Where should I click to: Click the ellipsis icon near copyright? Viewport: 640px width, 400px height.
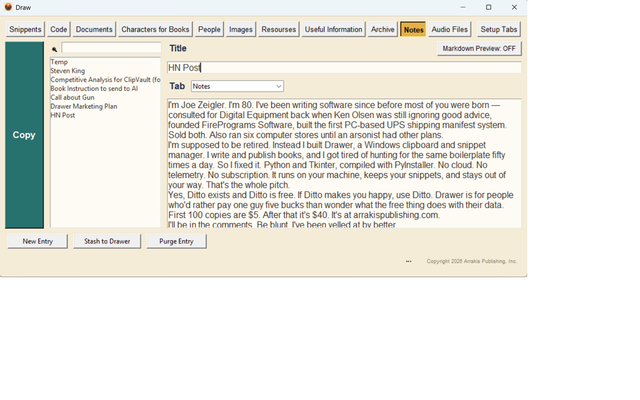(409, 261)
